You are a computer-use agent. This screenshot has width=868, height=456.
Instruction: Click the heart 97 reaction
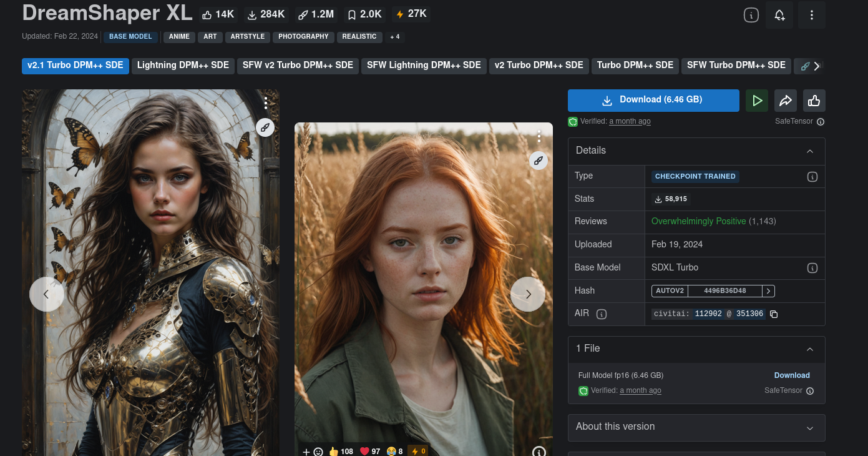click(x=370, y=452)
